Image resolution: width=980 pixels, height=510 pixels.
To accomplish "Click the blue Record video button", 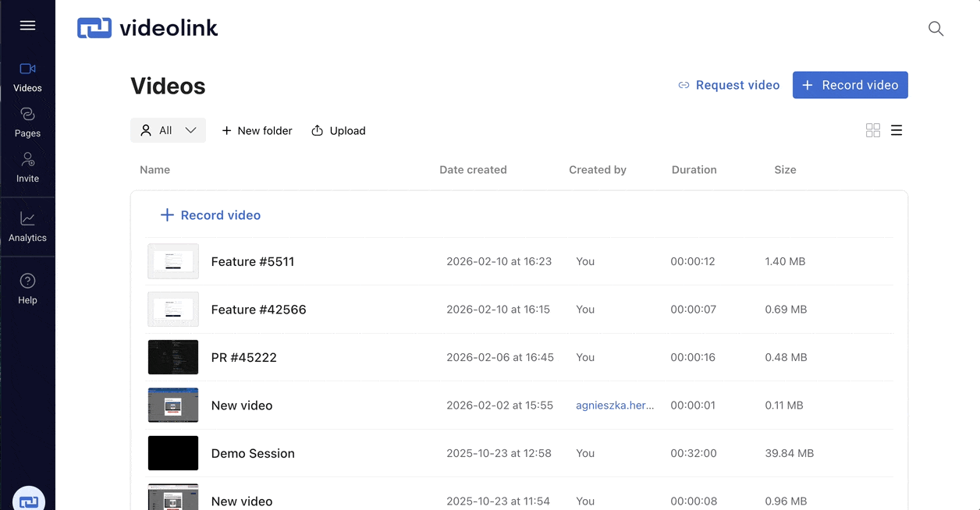I will 850,85.
